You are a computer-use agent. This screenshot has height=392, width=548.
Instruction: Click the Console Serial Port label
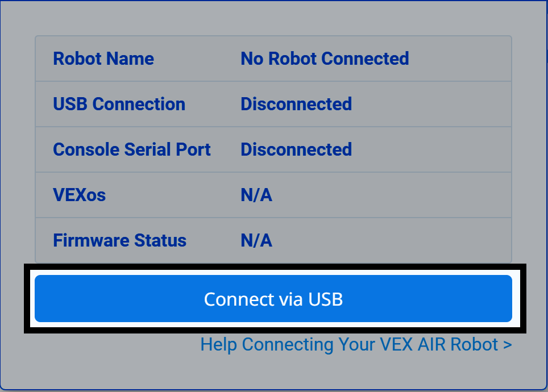coord(131,149)
